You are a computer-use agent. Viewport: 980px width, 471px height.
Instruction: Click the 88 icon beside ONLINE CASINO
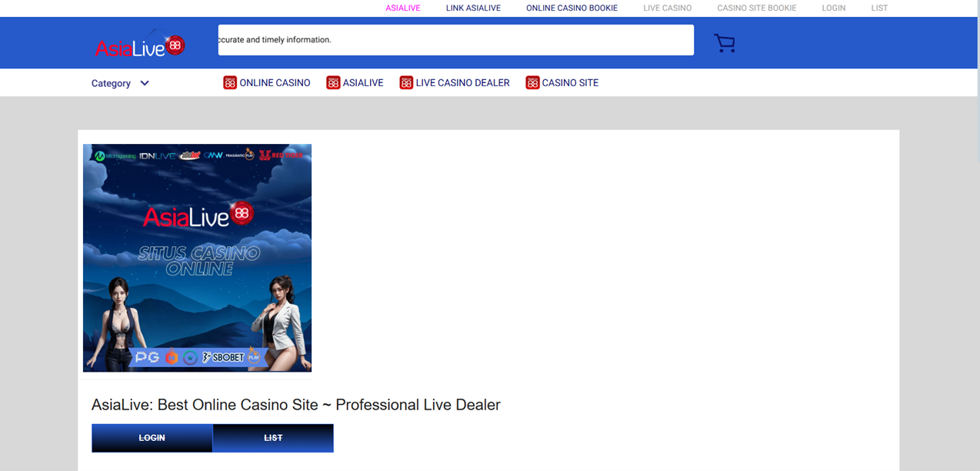[229, 82]
